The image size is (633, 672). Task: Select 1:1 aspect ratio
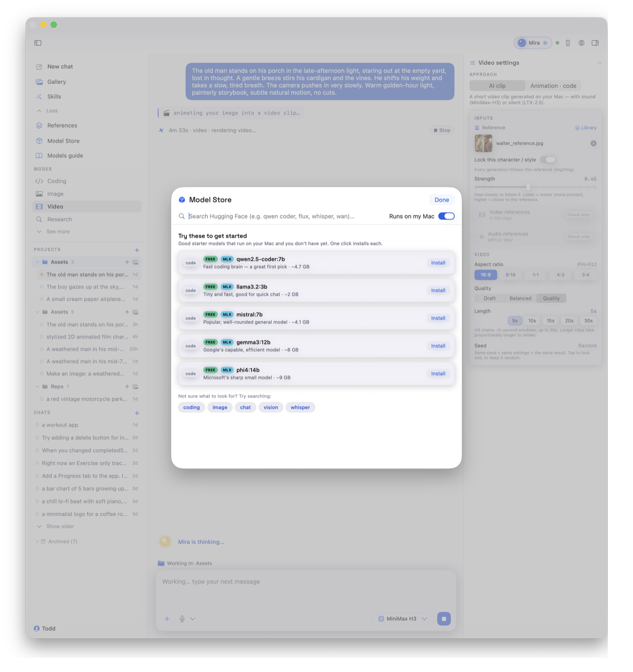click(x=536, y=275)
